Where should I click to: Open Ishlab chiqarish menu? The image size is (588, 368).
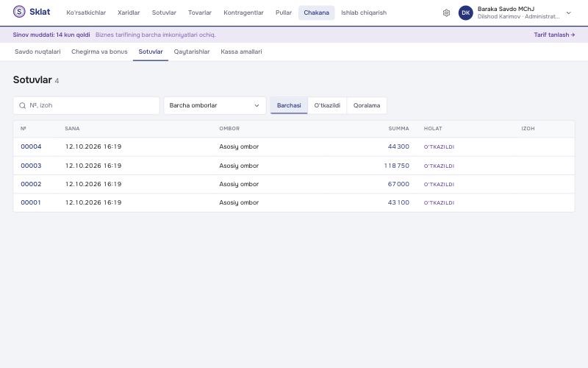(364, 13)
